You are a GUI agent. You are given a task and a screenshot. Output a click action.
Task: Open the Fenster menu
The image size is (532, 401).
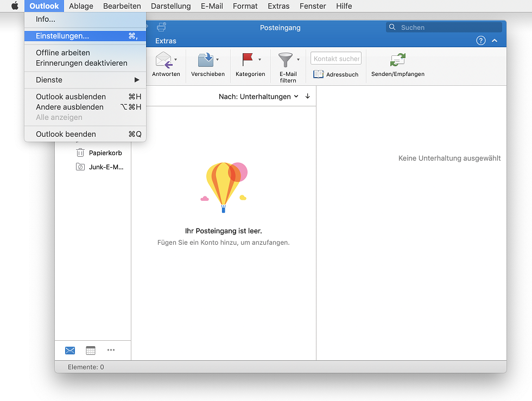pos(313,6)
